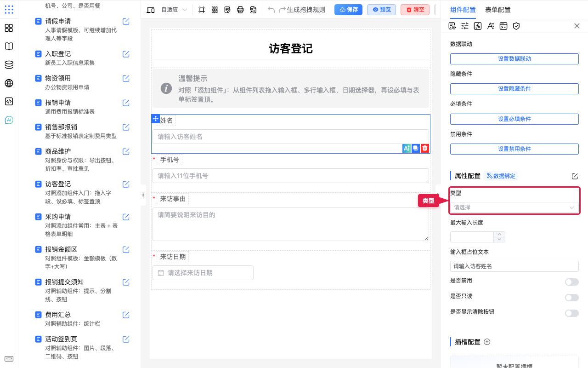Click 设置必填条件 button
This screenshot has height=368, width=588.
pos(514,119)
